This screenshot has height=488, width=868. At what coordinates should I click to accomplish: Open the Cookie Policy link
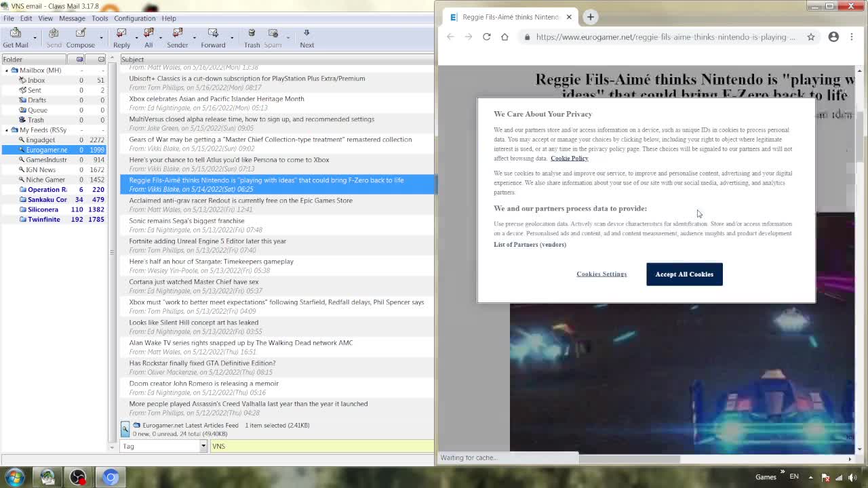point(569,158)
